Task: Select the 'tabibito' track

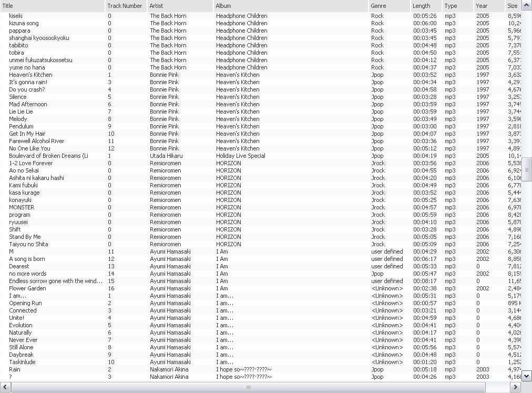Action: tap(18, 45)
